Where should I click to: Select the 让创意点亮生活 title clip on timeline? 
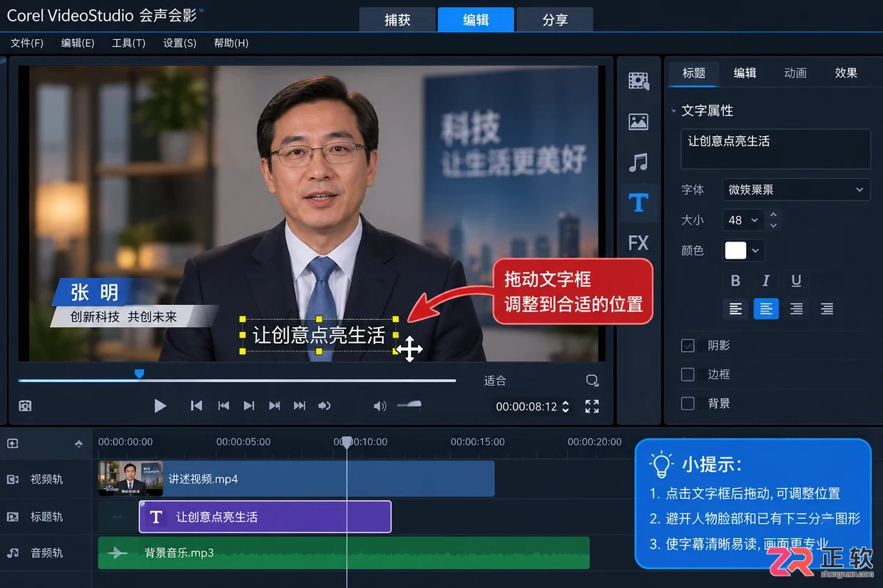(265, 517)
